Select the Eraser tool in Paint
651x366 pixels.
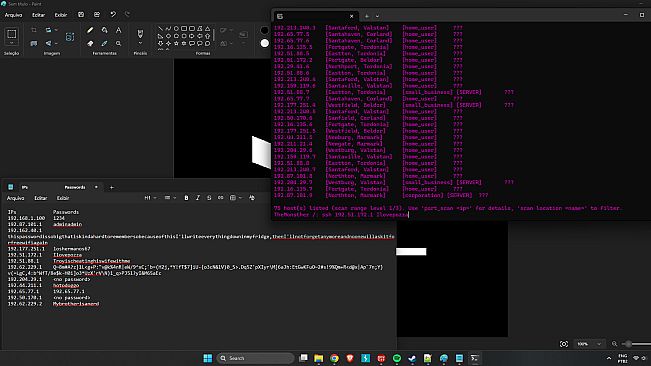point(90,43)
